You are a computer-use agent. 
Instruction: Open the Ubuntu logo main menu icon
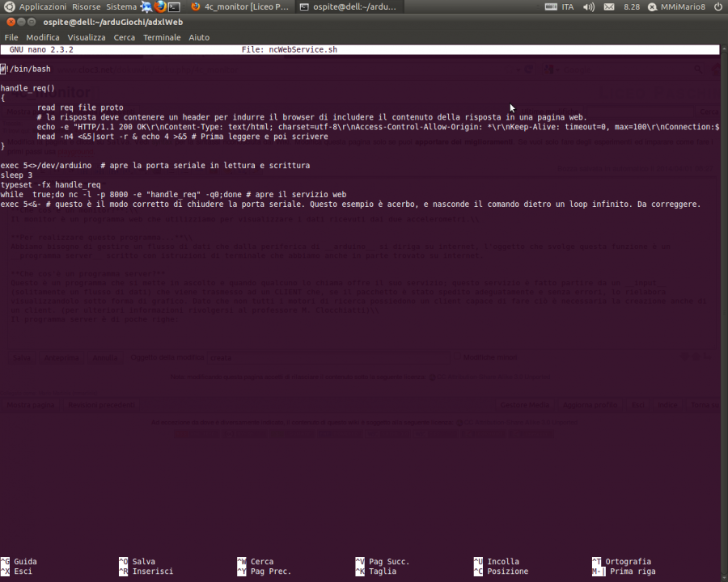point(9,6)
